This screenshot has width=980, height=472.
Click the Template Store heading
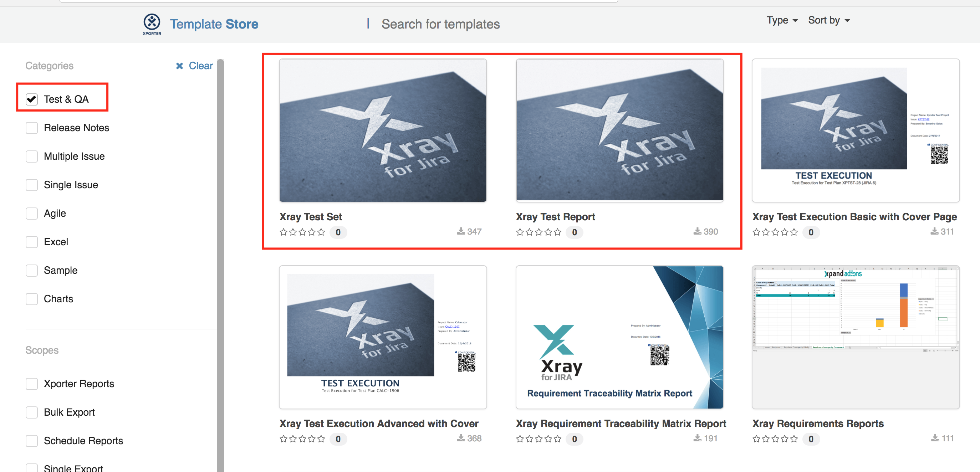click(214, 24)
